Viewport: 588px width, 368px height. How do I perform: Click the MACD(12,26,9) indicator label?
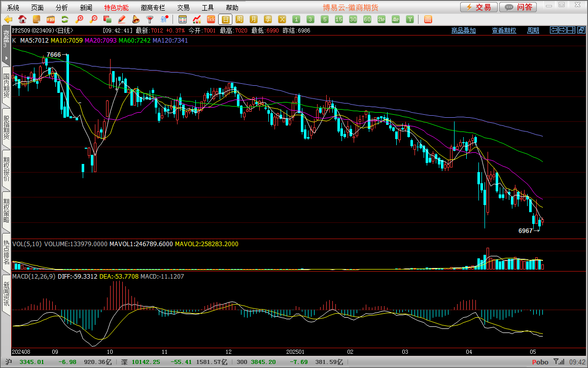34,277
